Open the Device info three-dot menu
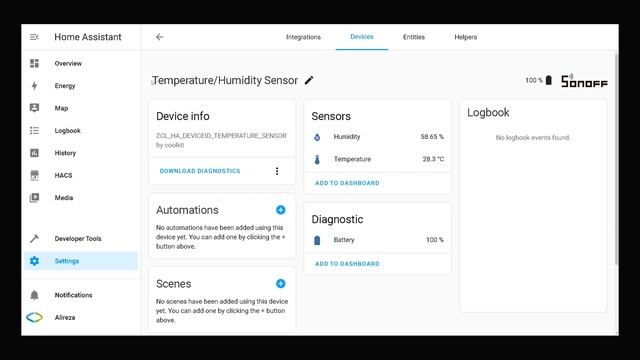This screenshot has height=360, width=640. point(277,171)
